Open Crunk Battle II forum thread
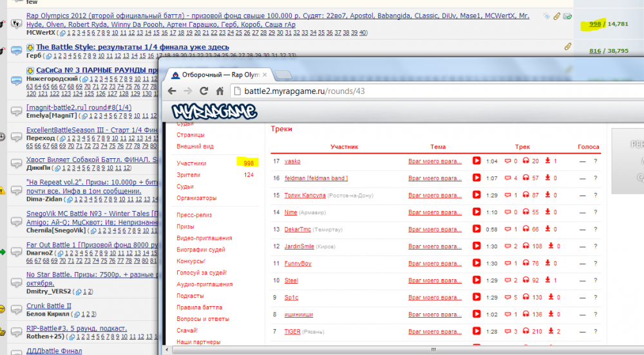 point(49,306)
